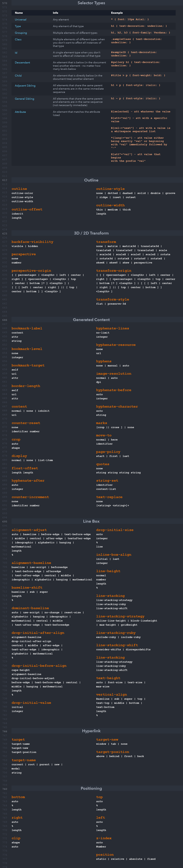Screen dimensions: 183x868
Task: Click the example 'h1, h2, h3 { font-family: Verdana; }'
Action: pyautogui.click(x=141, y=33)
